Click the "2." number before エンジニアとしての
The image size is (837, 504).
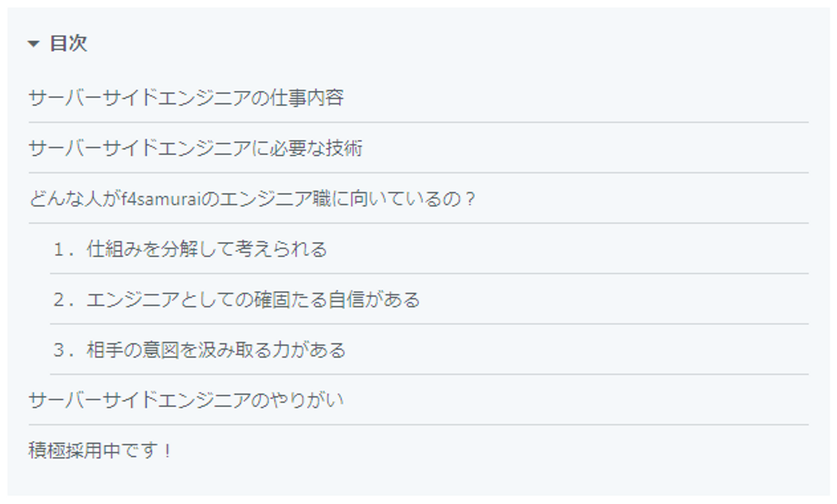(63, 300)
